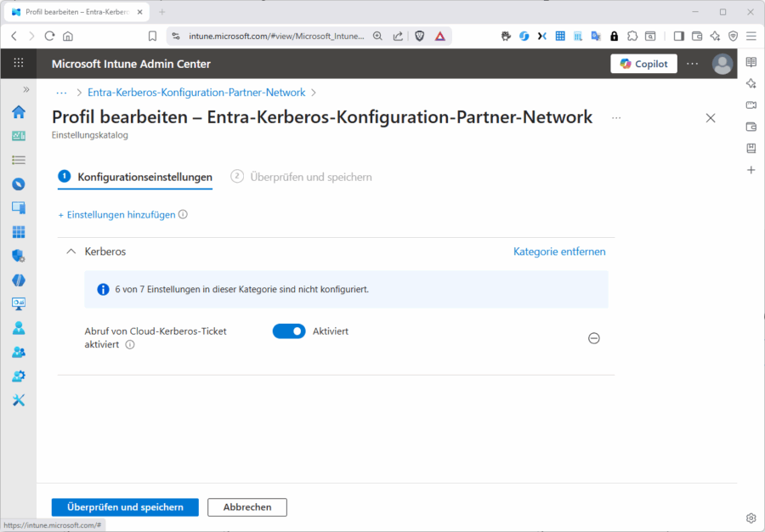The height and width of the screenshot is (532, 765).
Task: Open the All services list icon
Action: pos(19,159)
